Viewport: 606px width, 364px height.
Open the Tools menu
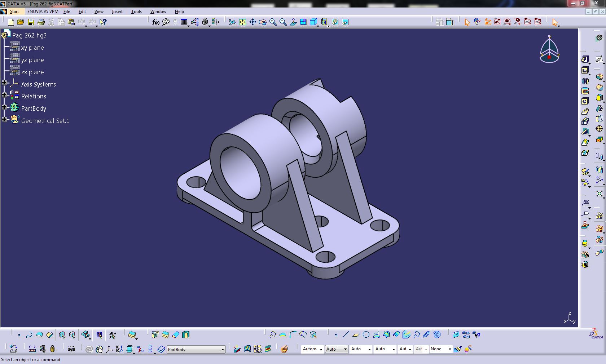pos(136,12)
